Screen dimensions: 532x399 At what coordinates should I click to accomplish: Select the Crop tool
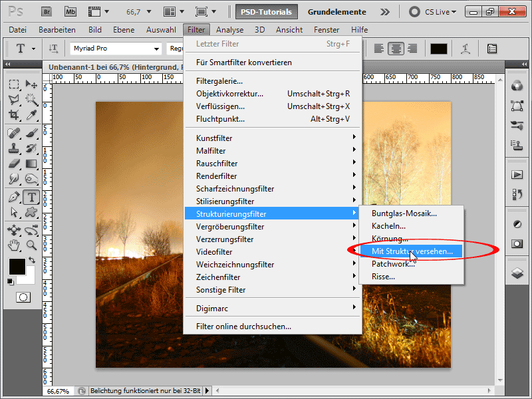pos(14,114)
